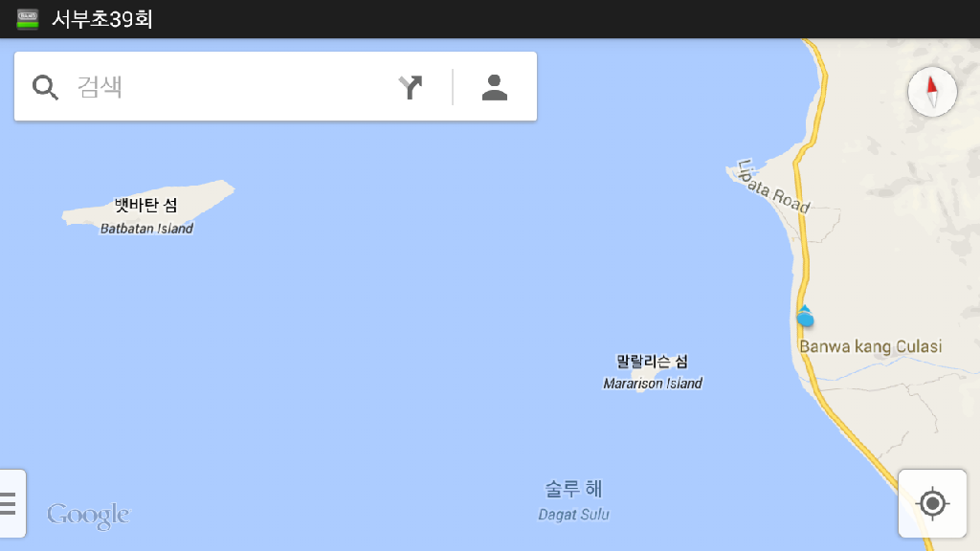Select the Mararison Island label
The width and height of the screenshot is (980, 551).
[x=653, y=384]
